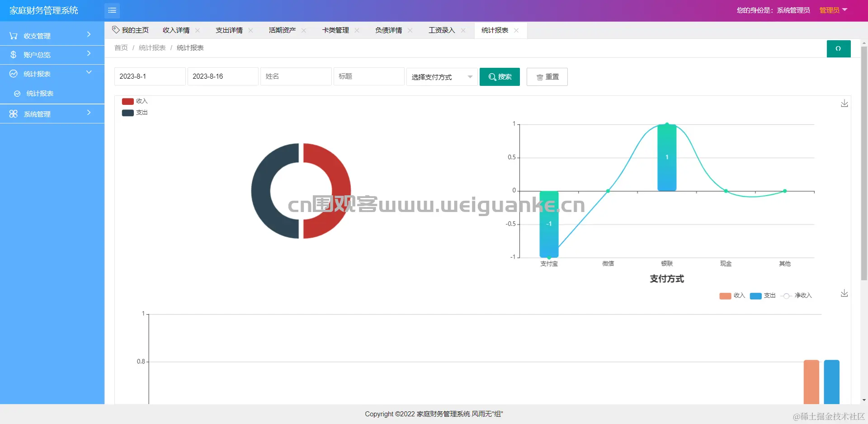This screenshot has width=868, height=424.
Task: Toggle 支出 blue legend of bar chart
Action: point(763,296)
